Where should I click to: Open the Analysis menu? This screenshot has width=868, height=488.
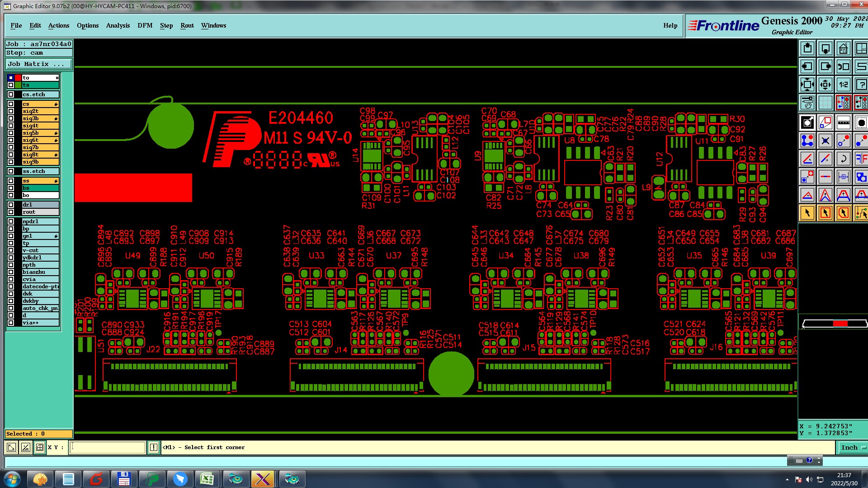pos(118,25)
